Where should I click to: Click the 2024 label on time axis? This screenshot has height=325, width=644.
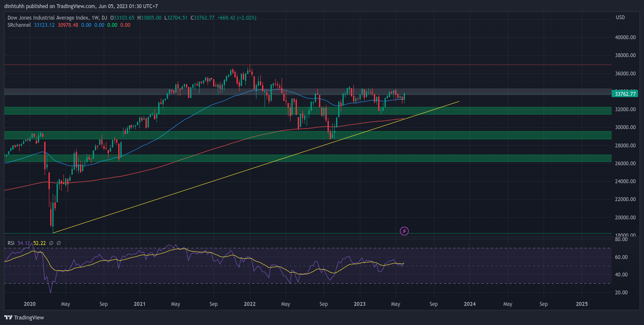tap(470, 304)
